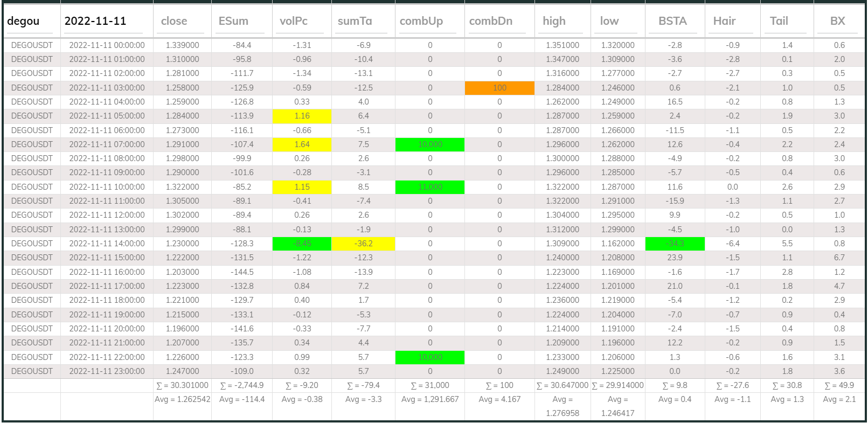Click the green combUp cell showing 11,000

pyautogui.click(x=429, y=187)
